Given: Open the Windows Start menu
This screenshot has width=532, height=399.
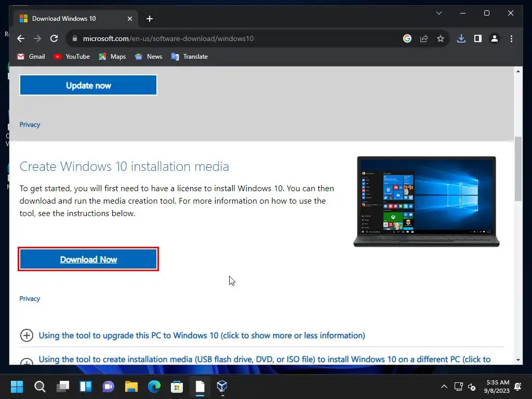Looking at the screenshot, I should pyautogui.click(x=17, y=387).
